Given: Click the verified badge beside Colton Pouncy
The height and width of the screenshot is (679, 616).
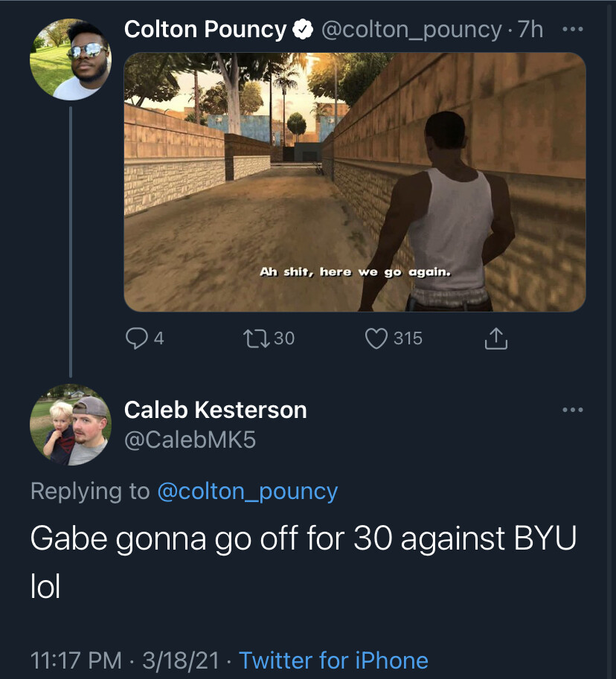Looking at the screenshot, I should click(302, 30).
